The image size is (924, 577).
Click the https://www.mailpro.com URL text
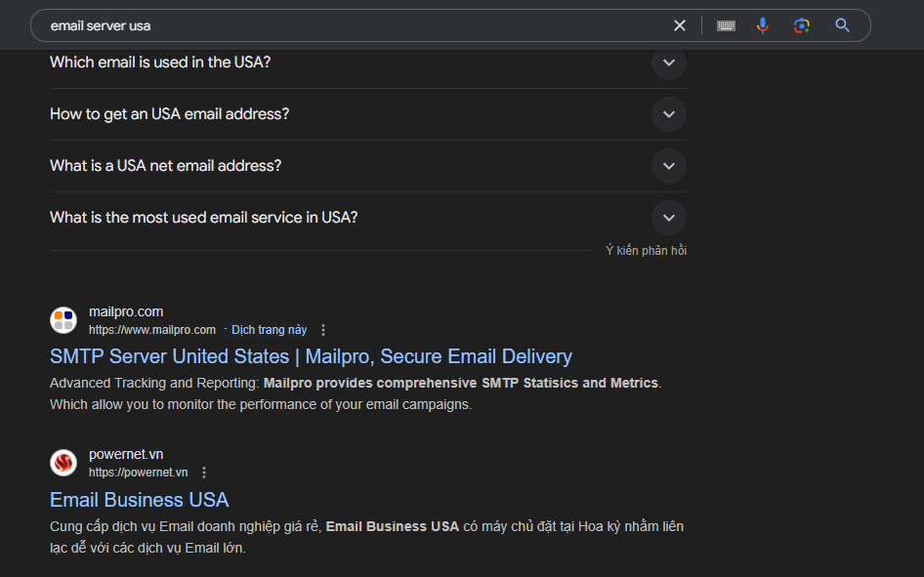tap(152, 330)
